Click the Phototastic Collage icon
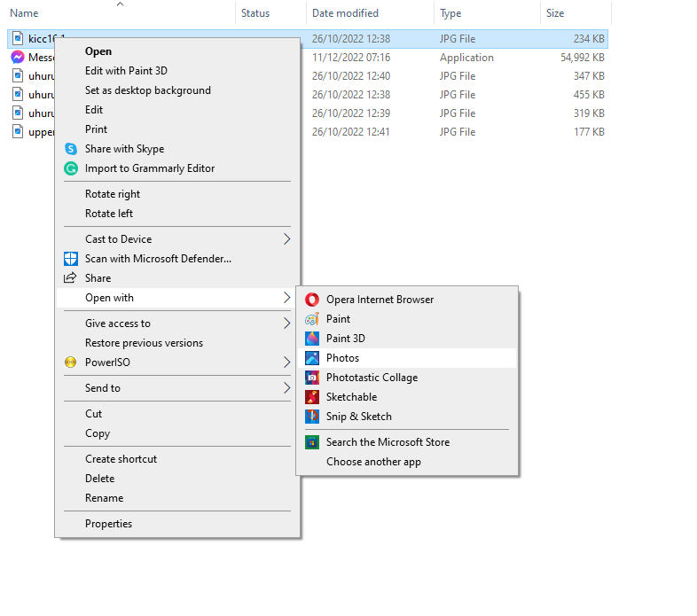 pos(312,378)
